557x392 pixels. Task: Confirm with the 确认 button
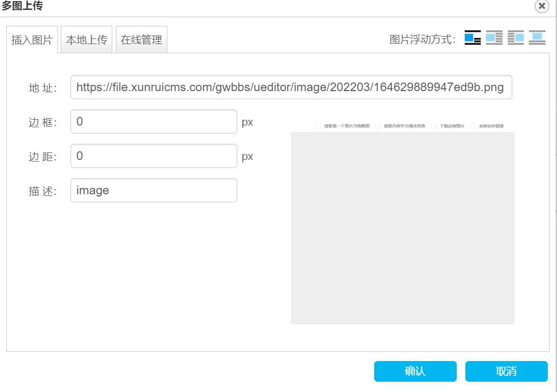(x=415, y=371)
